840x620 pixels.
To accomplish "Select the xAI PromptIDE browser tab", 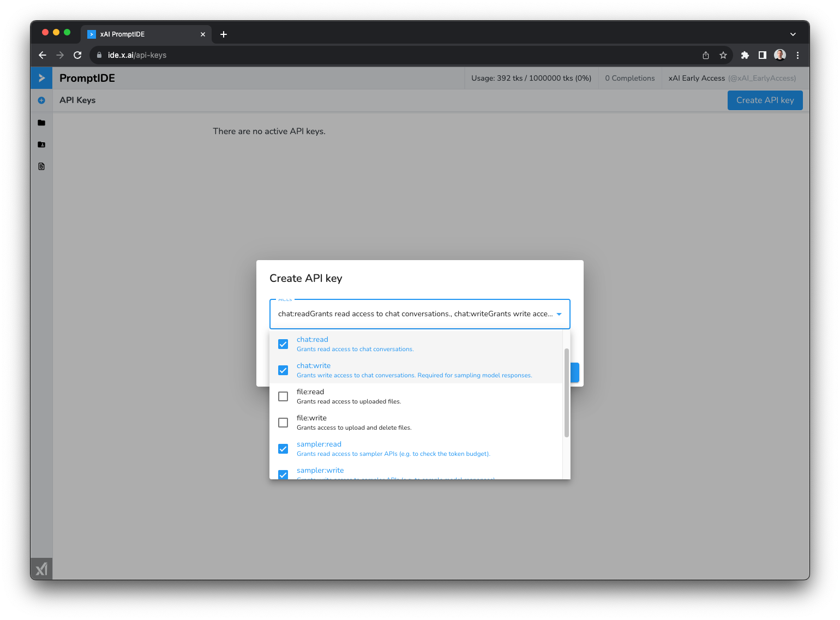I will coord(146,34).
